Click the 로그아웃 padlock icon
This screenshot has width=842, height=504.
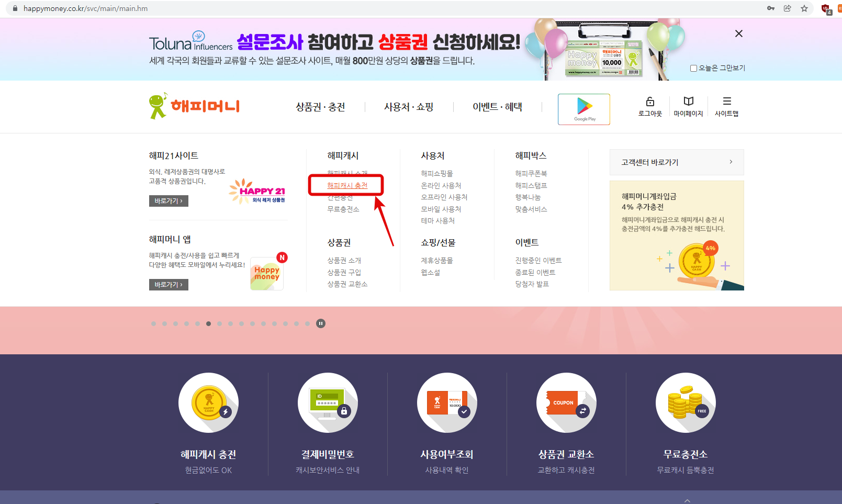tap(649, 102)
